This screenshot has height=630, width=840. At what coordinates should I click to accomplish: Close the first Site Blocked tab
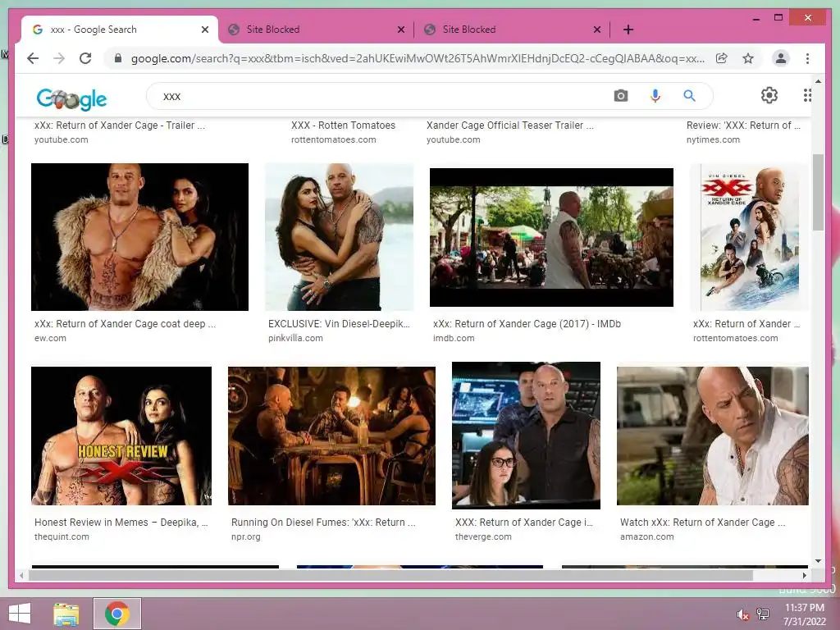(400, 30)
